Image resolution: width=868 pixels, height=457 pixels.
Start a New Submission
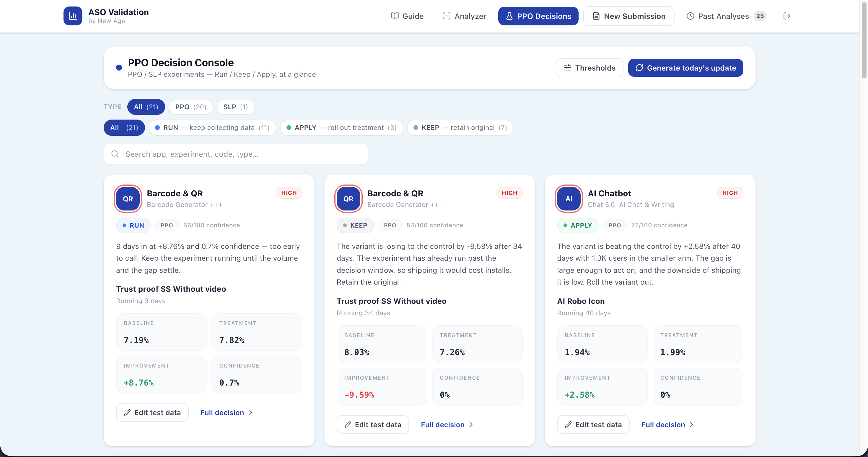pyautogui.click(x=629, y=16)
